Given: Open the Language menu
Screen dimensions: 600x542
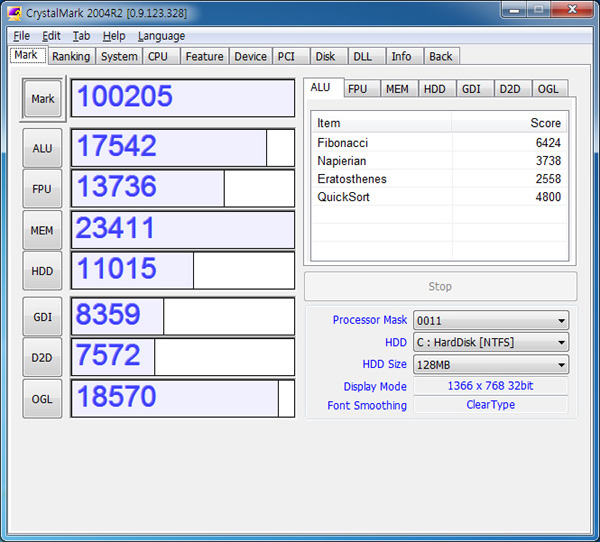Looking at the screenshot, I should 161,36.
